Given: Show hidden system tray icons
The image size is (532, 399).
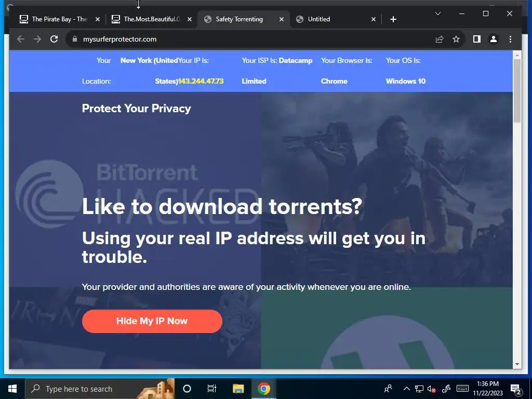Looking at the screenshot, I should (406, 389).
